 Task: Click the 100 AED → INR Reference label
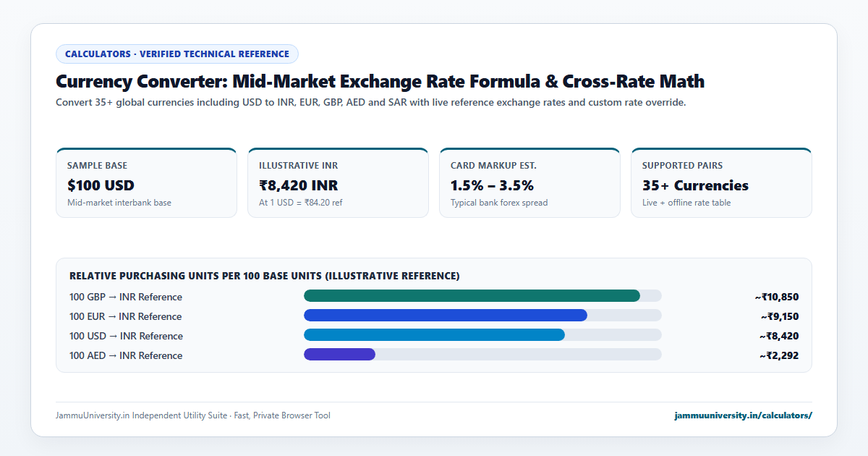click(126, 355)
